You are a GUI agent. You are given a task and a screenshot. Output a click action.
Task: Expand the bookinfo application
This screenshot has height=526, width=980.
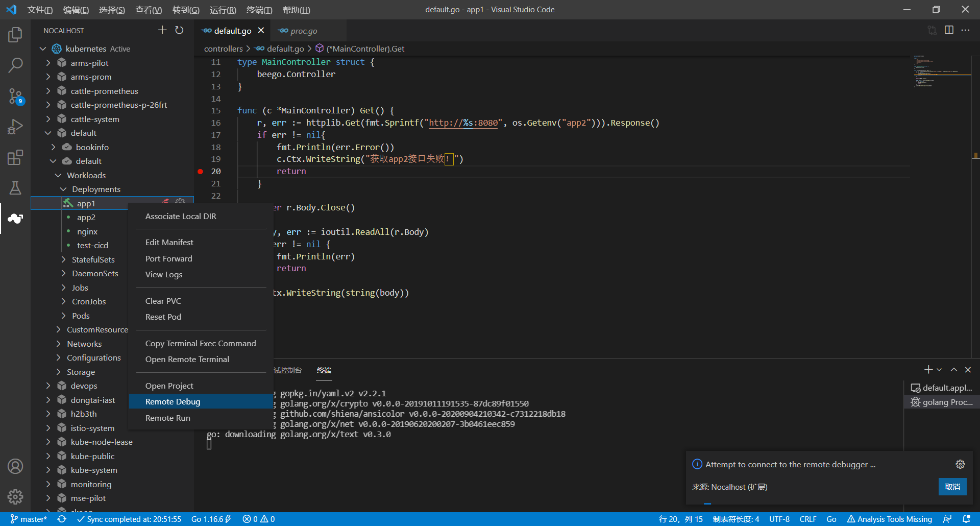[x=53, y=147]
